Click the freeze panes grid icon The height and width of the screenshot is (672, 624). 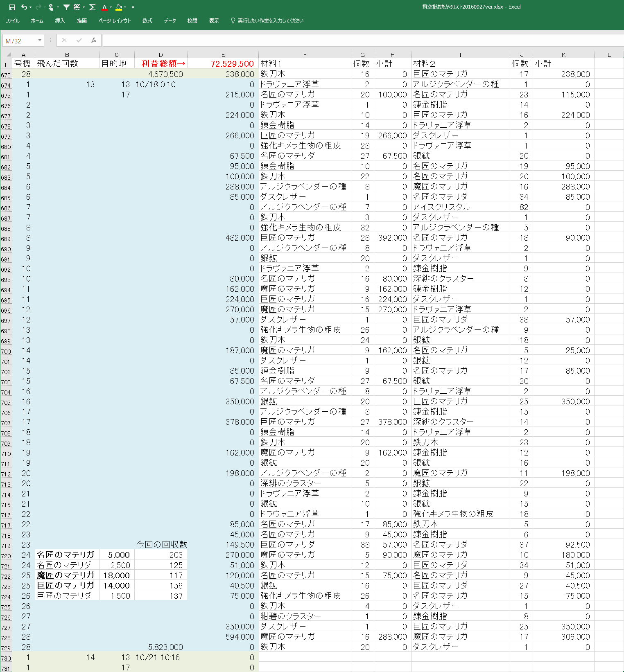coord(77,7)
